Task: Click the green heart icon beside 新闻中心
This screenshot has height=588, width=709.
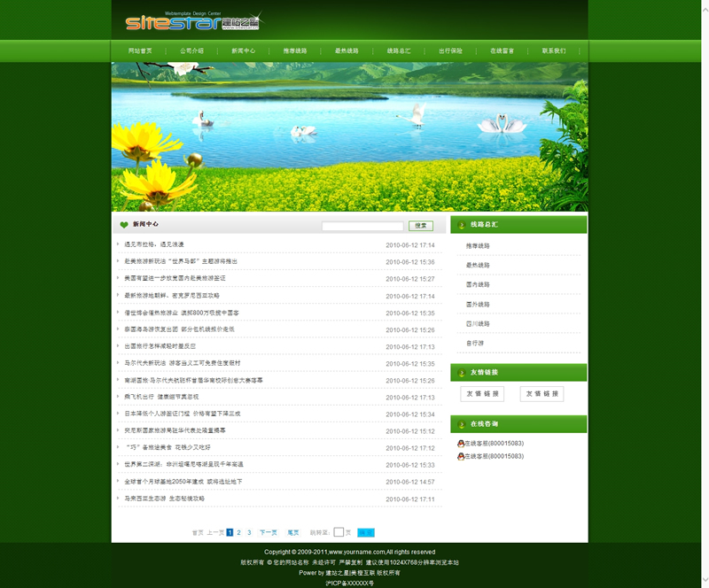Action: pyautogui.click(x=124, y=225)
